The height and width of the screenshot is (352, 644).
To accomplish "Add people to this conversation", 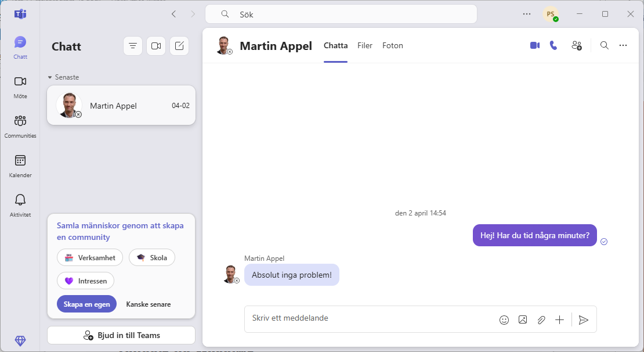I will click(x=576, y=45).
